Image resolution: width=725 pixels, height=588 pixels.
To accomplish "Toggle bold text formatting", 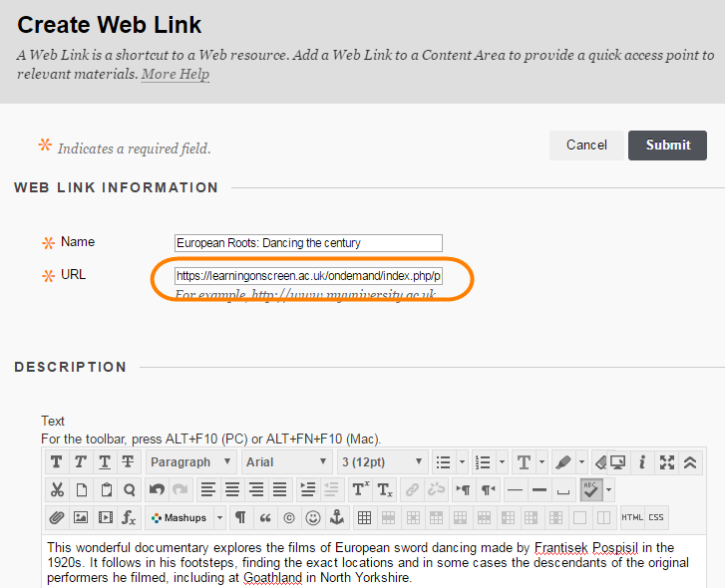I will pyautogui.click(x=57, y=462).
